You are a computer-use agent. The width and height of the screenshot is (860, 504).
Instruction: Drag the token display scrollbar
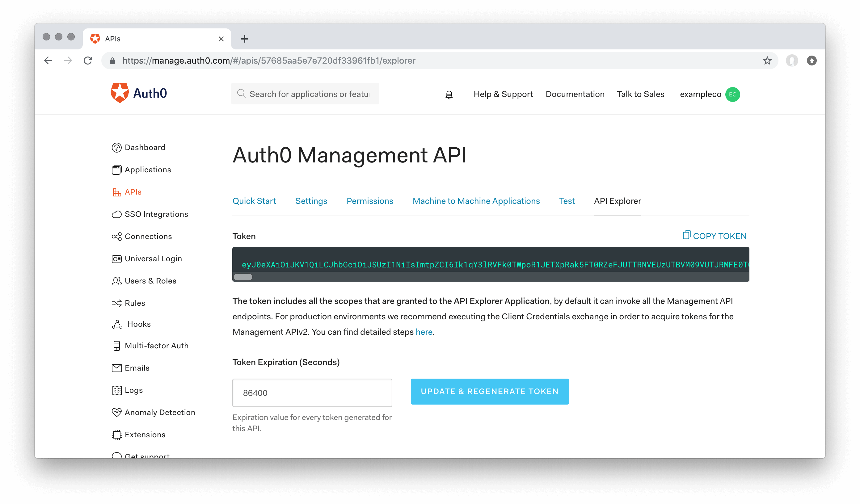point(243,278)
